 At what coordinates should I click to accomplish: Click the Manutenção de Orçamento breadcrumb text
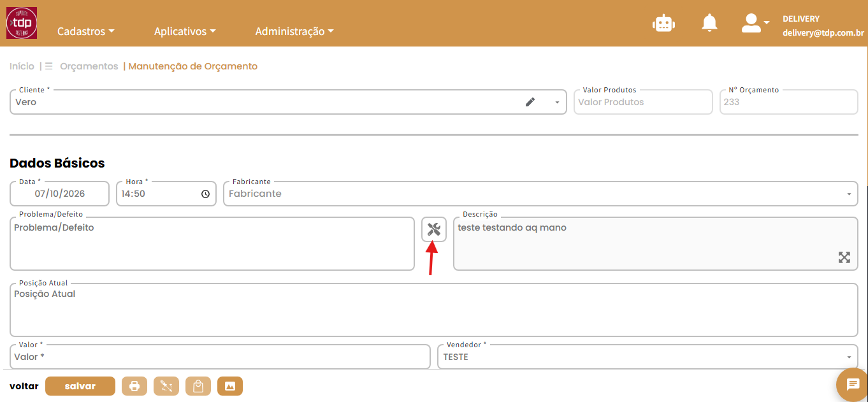pos(193,66)
